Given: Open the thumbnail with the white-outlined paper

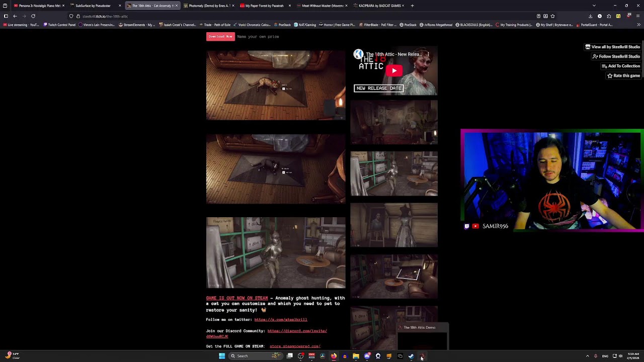Looking at the screenshot, I should [394, 277].
